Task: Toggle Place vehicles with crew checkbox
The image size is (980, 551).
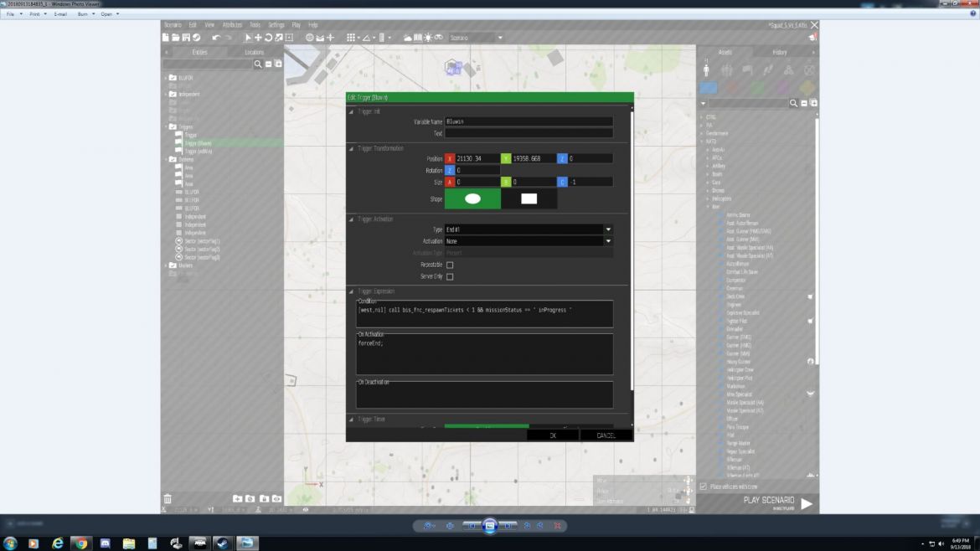Action: click(704, 487)
